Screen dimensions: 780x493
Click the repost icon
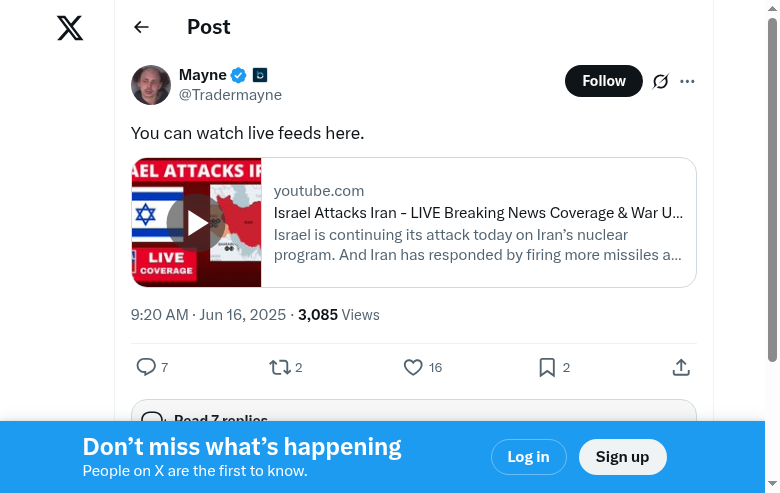point(280,367)
